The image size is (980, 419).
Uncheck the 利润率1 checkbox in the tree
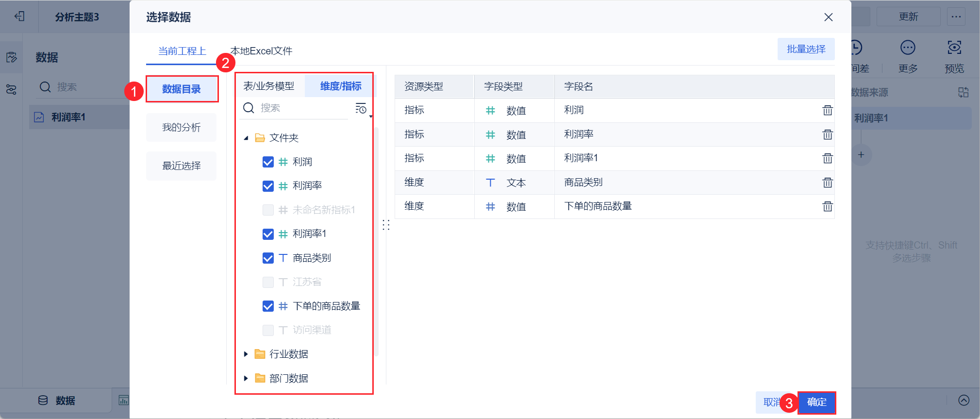click(268, 234)
